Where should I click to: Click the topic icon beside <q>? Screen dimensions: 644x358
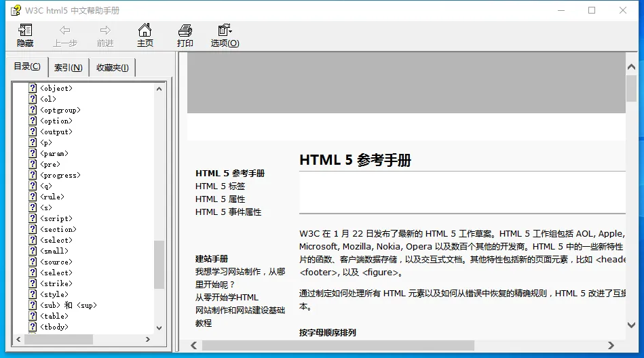click(33, 186)
